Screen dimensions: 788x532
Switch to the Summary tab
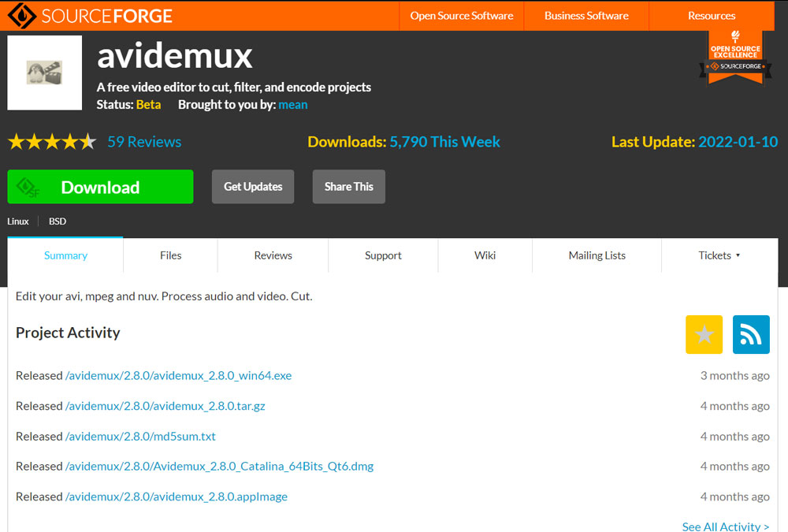tap(65, 255)
